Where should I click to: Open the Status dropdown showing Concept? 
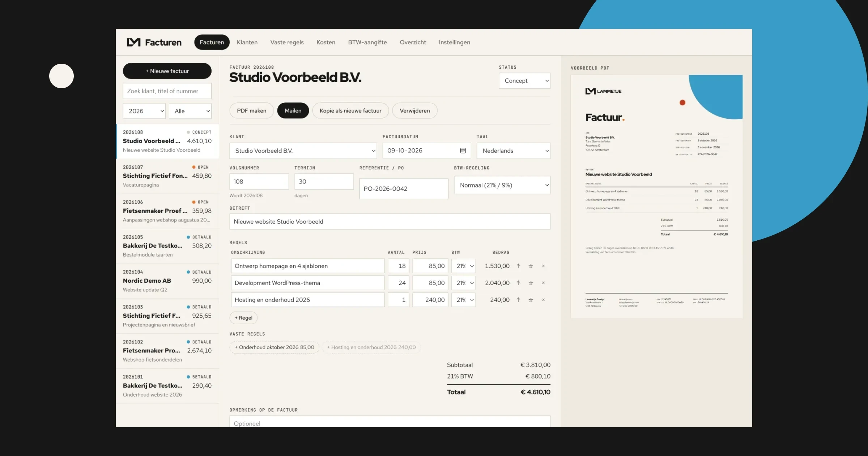point(524,81)
